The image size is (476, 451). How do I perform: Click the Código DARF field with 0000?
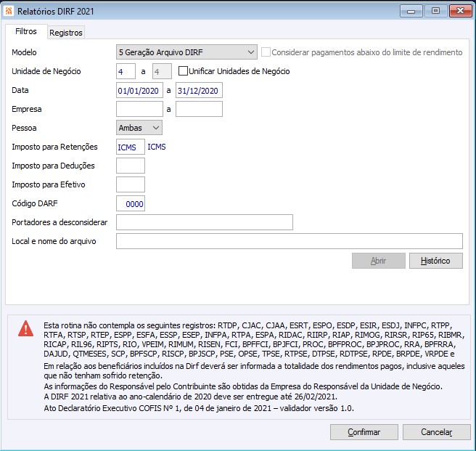click(x=130, y=203)
